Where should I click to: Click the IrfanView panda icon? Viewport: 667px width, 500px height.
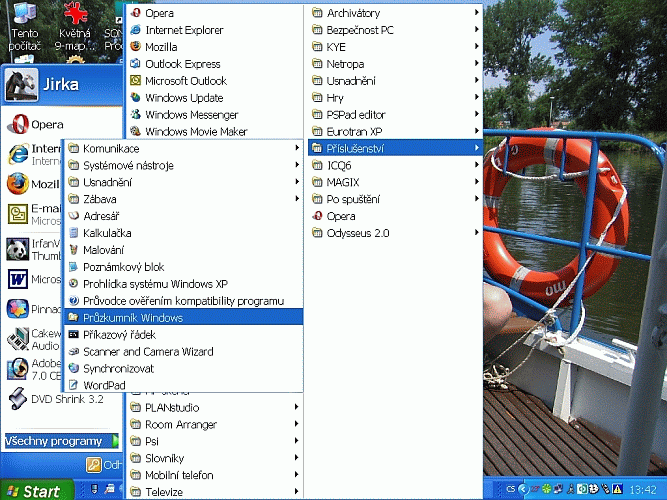18,249
